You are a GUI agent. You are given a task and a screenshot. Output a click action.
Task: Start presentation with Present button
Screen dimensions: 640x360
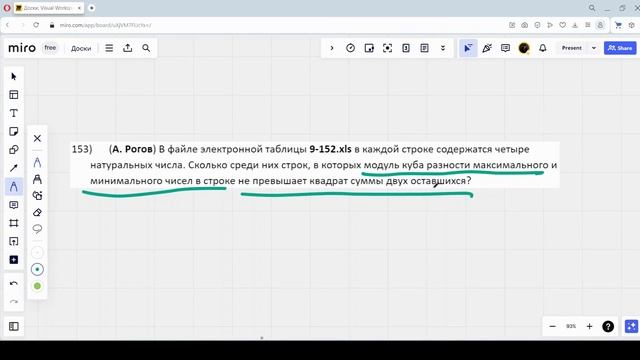(x=571, y=48)
